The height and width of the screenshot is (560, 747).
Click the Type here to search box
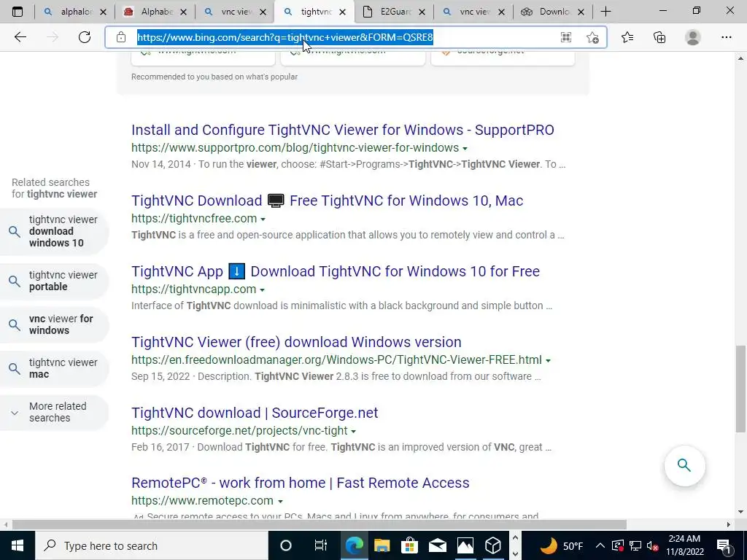[152, 545]
